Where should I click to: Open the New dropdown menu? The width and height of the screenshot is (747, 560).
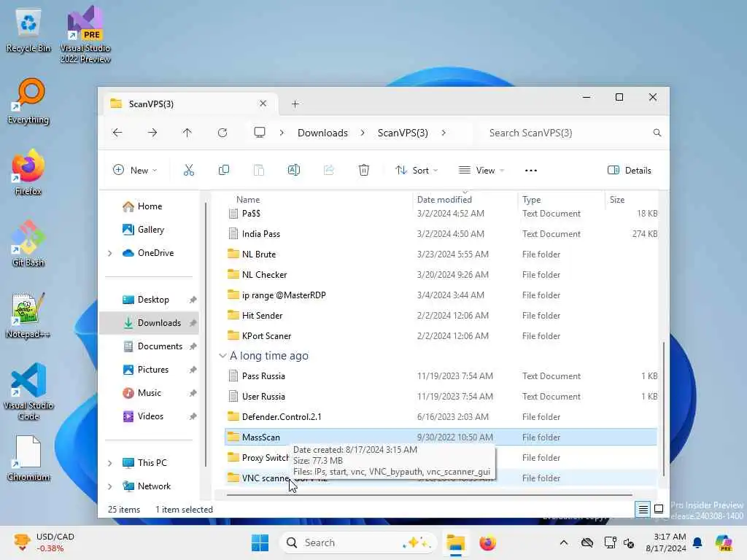pos(135,170)
